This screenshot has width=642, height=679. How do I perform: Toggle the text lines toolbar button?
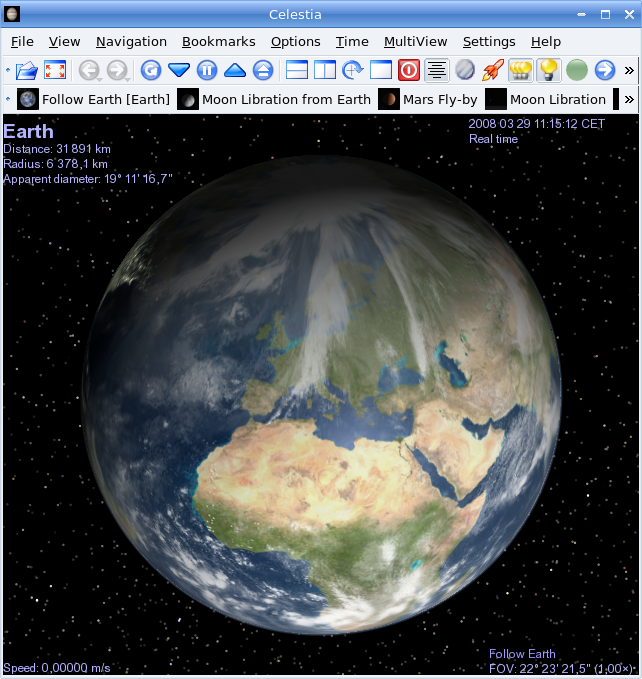click(437, 70)
